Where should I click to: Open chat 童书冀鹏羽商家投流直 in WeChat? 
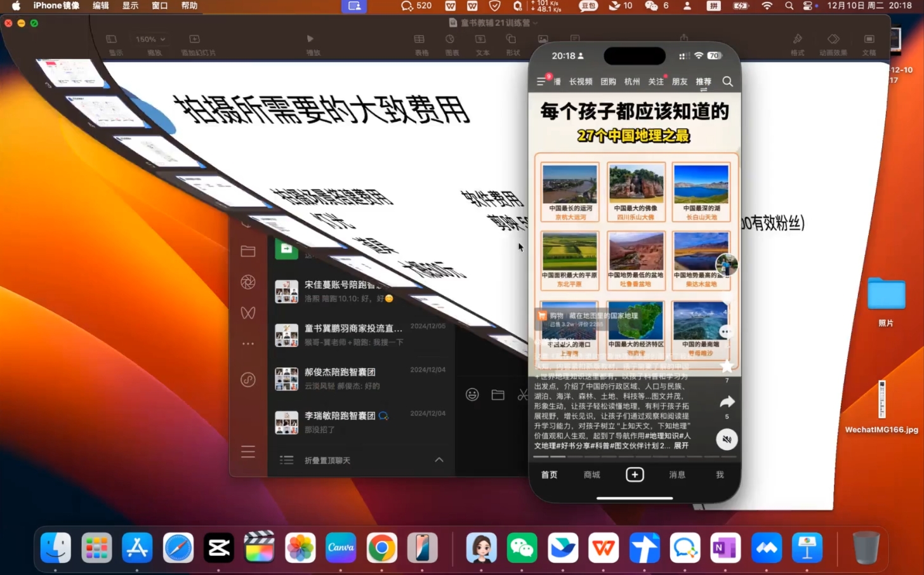(362, 334)
